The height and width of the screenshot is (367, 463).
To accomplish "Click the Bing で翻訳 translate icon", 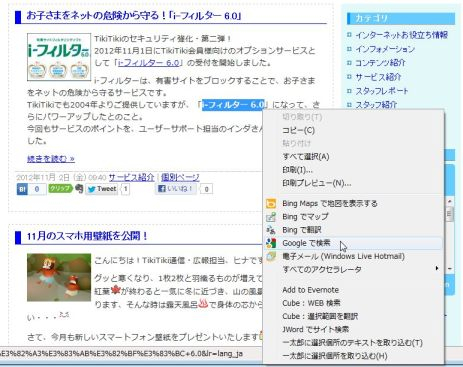I will point(271,230).
